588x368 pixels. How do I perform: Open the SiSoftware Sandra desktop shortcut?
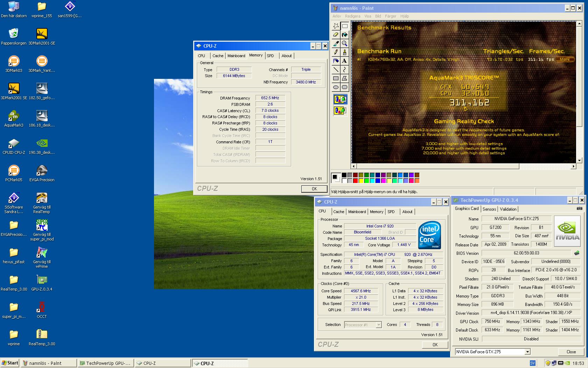tap(14, 203)
